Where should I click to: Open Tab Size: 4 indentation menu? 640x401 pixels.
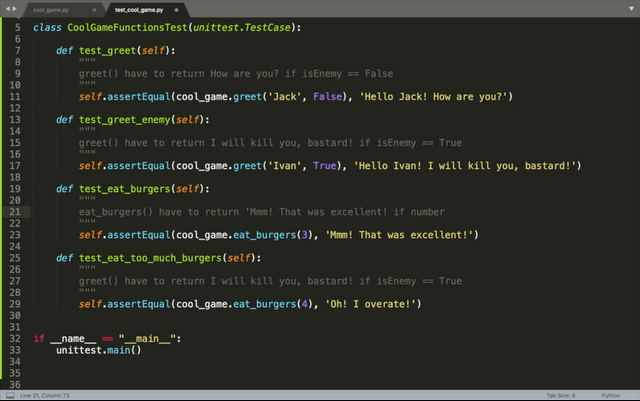click(x=560, y=396)
